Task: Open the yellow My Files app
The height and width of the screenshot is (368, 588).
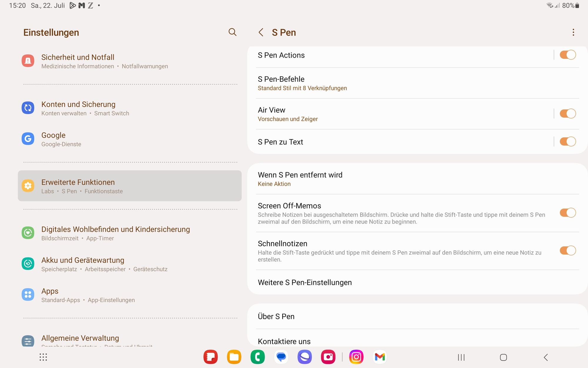Action: 234,357
